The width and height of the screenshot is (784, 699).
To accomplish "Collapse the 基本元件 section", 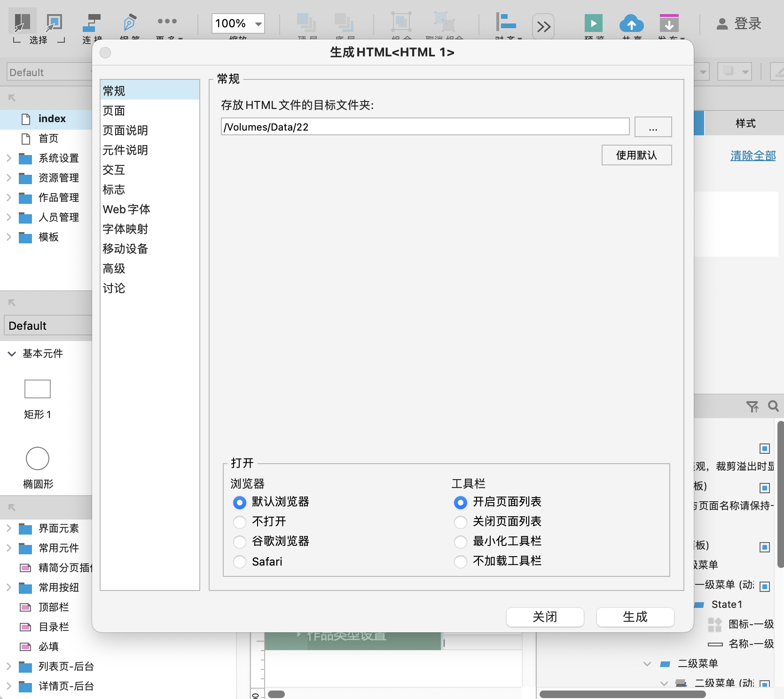I will [12, 354].
